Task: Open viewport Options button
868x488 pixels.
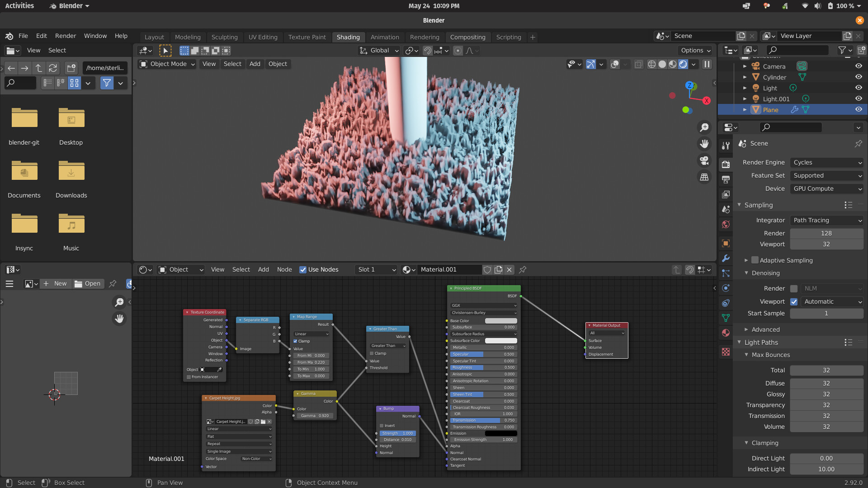Action: 695,51
